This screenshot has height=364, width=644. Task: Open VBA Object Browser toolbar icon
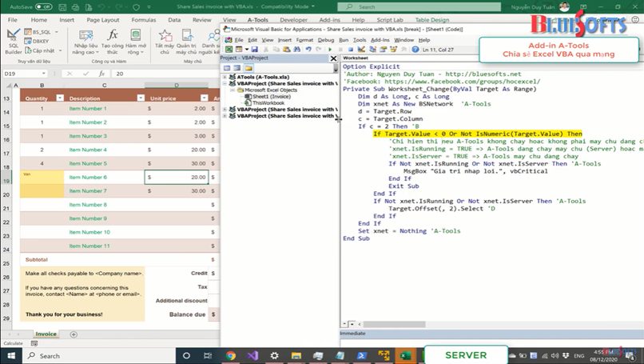393,50
